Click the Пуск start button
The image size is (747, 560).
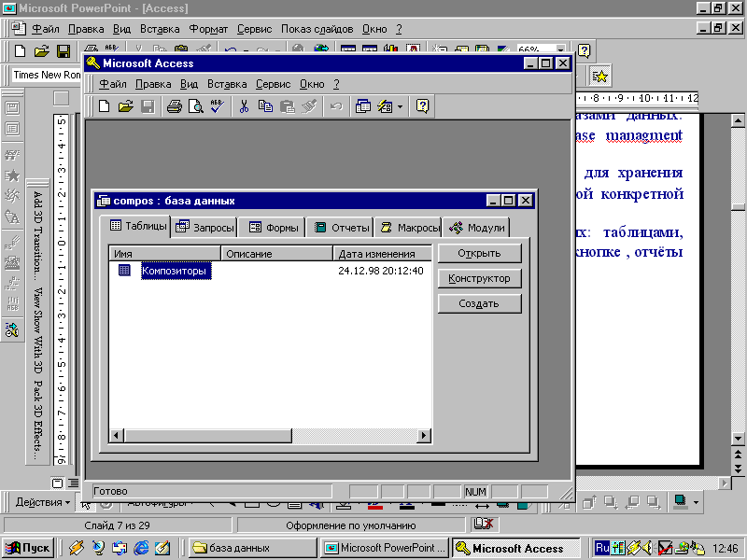[30, 548]
